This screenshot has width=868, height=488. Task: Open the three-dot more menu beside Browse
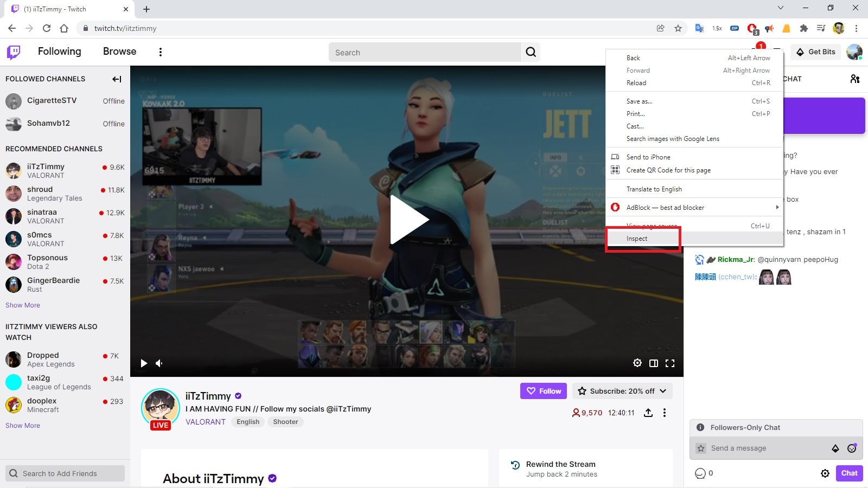(x=160, y=52)
